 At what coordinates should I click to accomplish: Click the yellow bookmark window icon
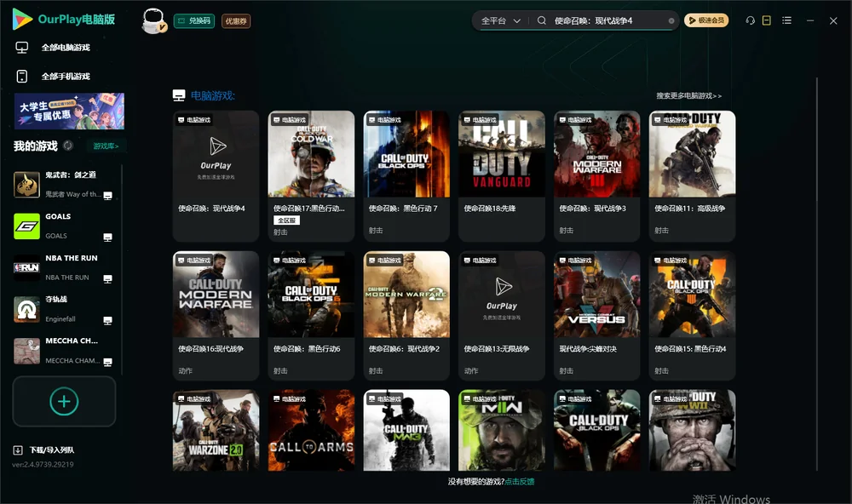click(x=767, y=20)
